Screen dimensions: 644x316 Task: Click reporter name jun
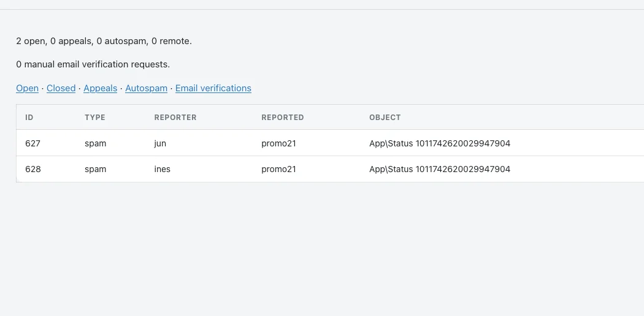pyautogui.click(x=160, y=143)
